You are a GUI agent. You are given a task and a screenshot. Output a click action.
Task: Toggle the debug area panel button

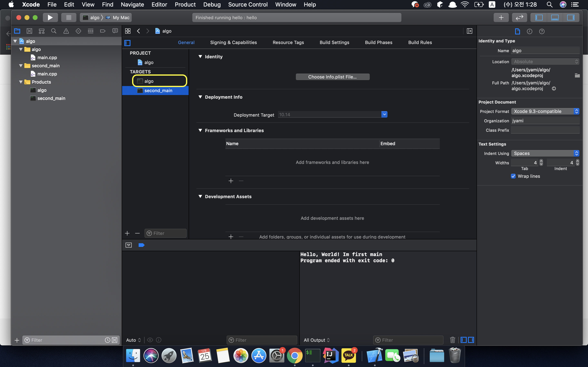[555, 18]
